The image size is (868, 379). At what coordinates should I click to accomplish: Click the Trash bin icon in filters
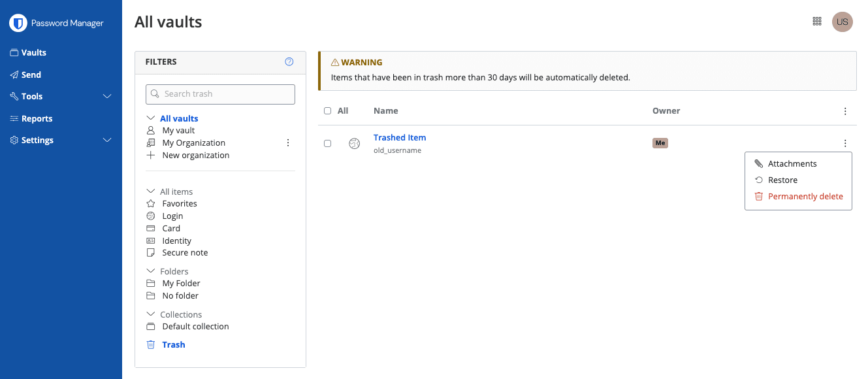tap(150, 344)
